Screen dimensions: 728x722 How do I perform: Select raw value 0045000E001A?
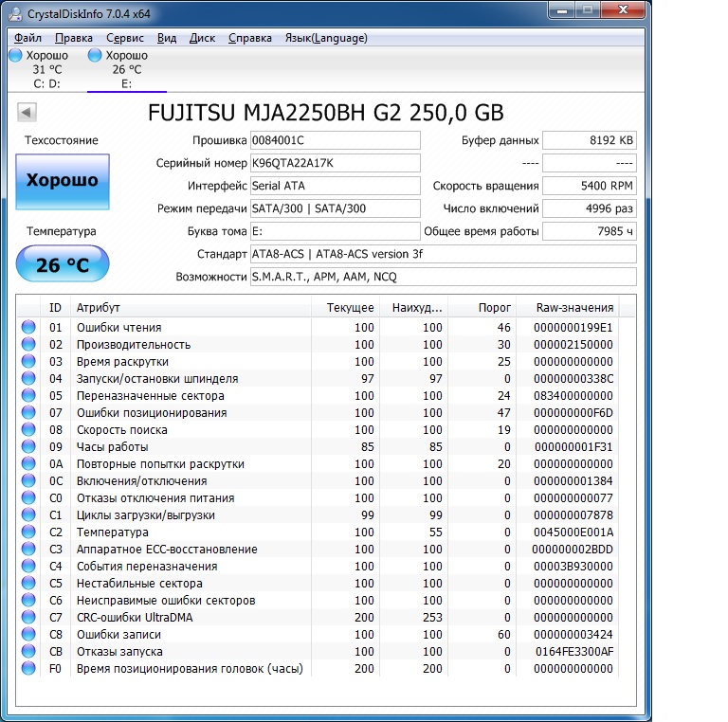click(573, 532)
